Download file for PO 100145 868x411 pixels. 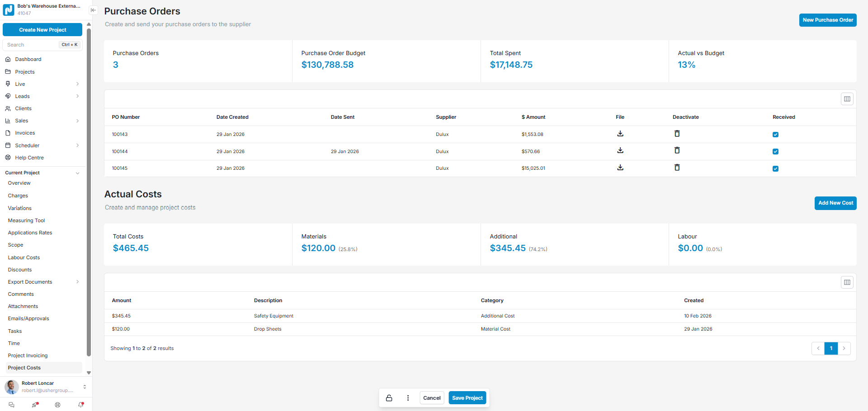tap(620, 168)
